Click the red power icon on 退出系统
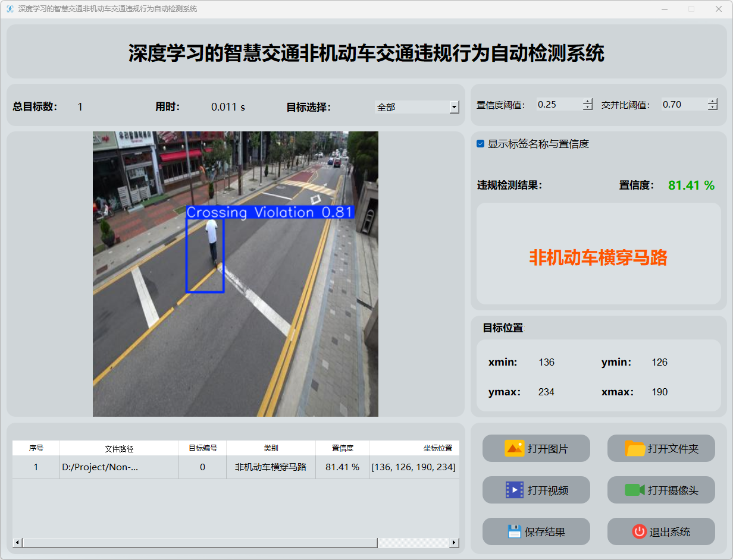Viewport: 733px width, 560px height. coord(639,531)
